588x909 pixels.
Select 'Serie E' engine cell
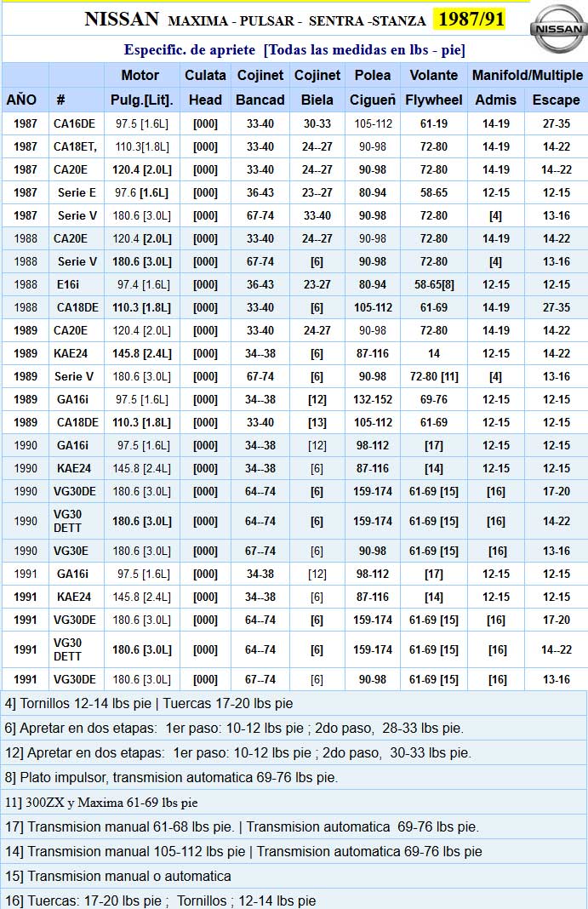77,192
